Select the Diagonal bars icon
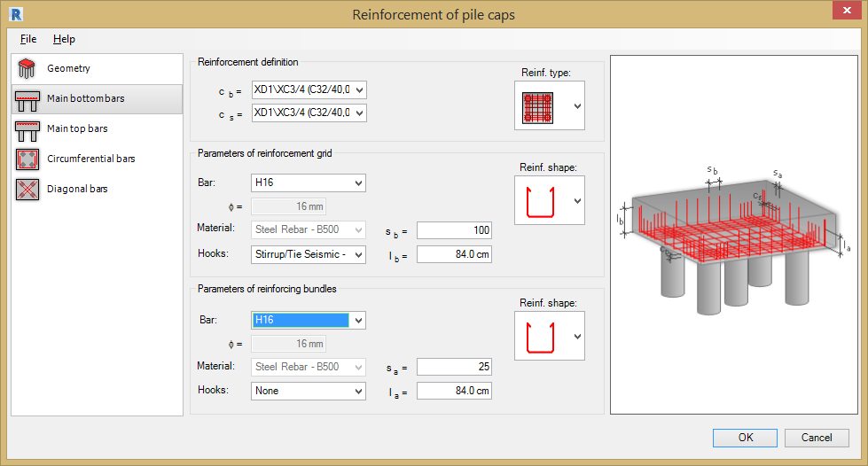The image size is (868, 466). pyautogui.click(x=27, y=190)
